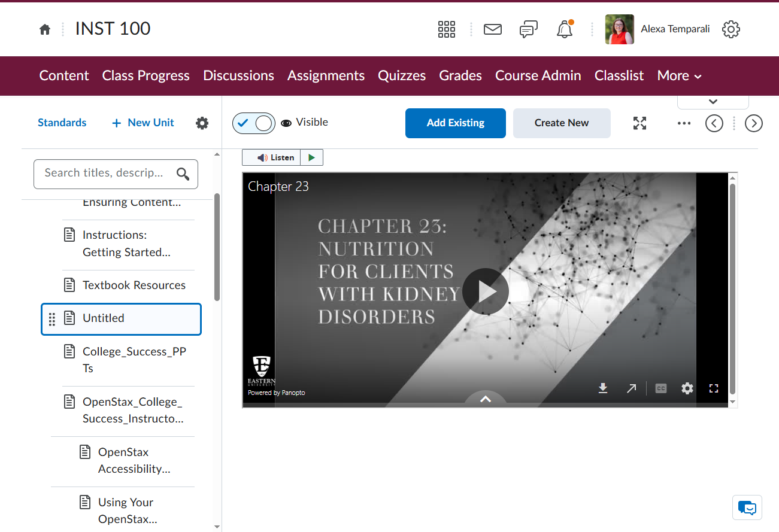Screen dimensions: 779x532
Task: Toggle the visibility switch
Action: pos(254,123)
